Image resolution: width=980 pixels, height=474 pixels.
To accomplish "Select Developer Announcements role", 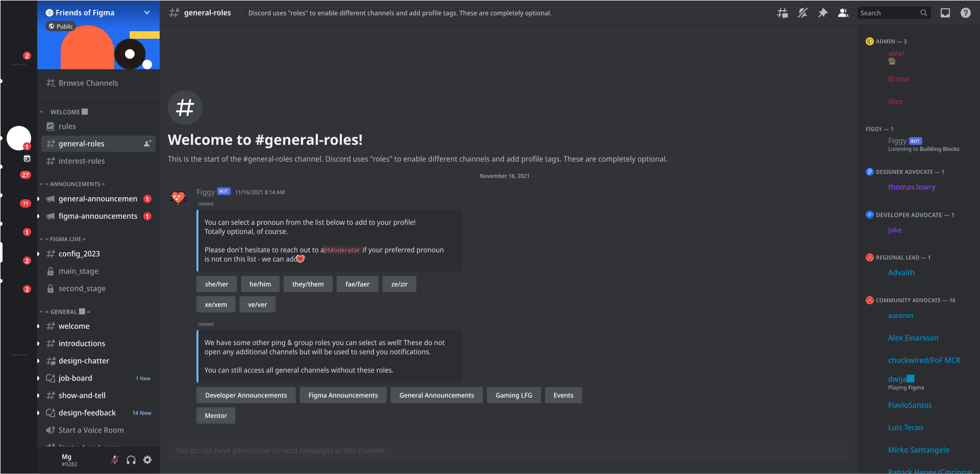I will coord(246,395).
